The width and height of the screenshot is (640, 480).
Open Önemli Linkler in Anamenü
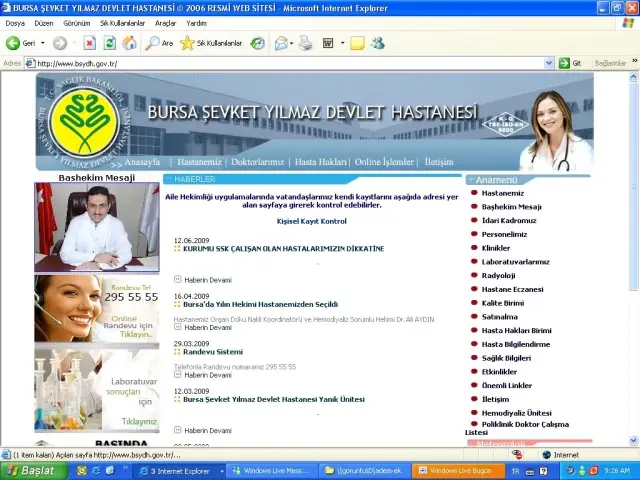(x=507, y=386)
